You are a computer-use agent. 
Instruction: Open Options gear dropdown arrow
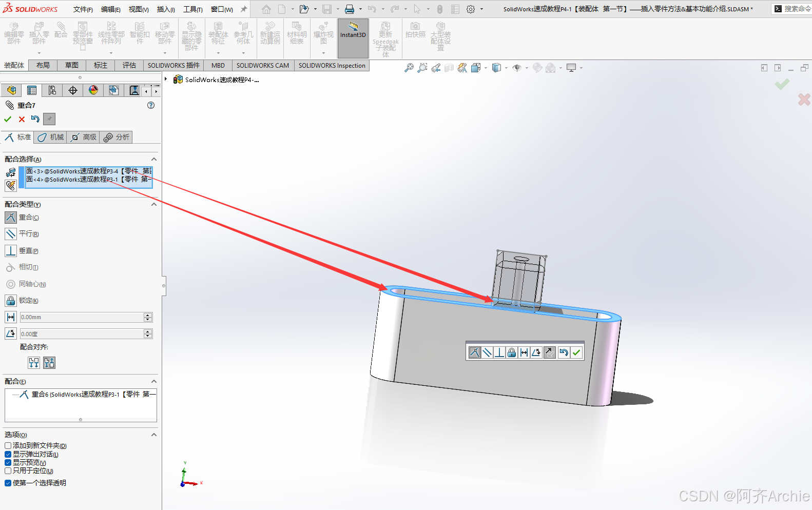pos(481,9)
